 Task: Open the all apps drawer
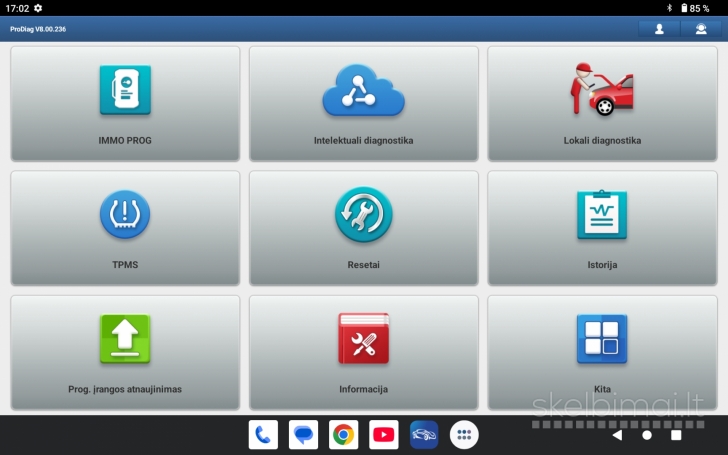click(x=464, y=435)
